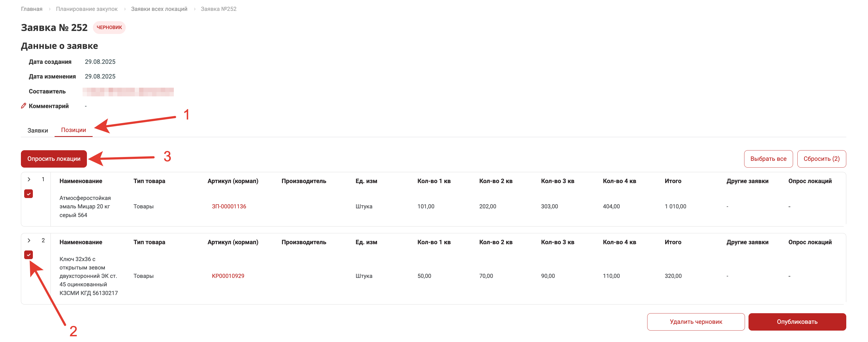Open Планирование закупок breadcrumb link
The width and height of the screenshot is (868, 342).
click(x=87, y=9)
